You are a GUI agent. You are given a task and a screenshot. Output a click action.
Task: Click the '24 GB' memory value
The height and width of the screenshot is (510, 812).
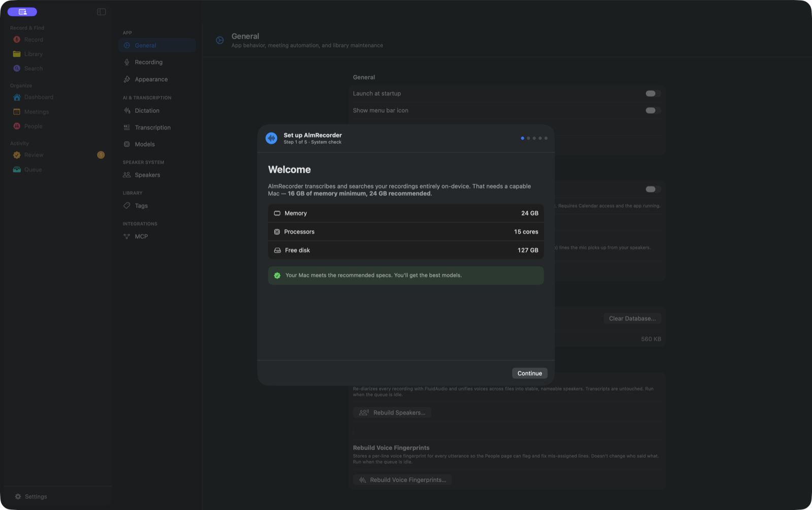click(530, 213)
